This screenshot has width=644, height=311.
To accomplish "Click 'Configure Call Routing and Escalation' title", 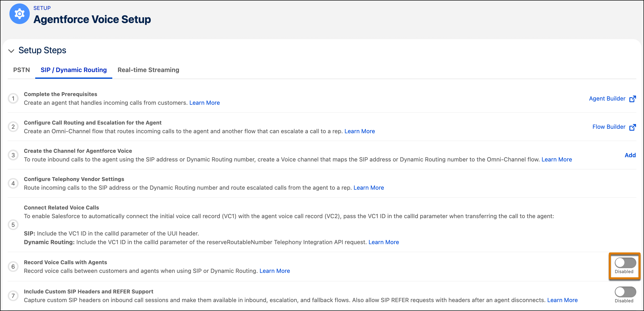I will (x=92, y=123).
